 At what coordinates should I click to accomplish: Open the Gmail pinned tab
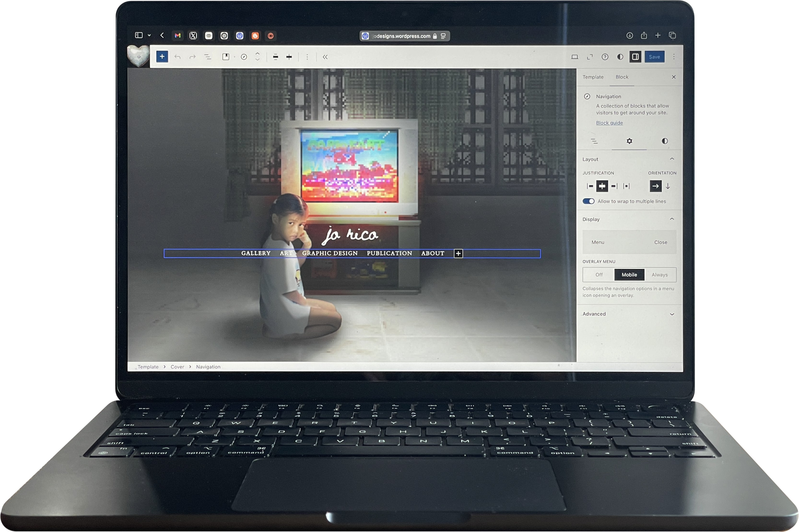tap(178, 36)
